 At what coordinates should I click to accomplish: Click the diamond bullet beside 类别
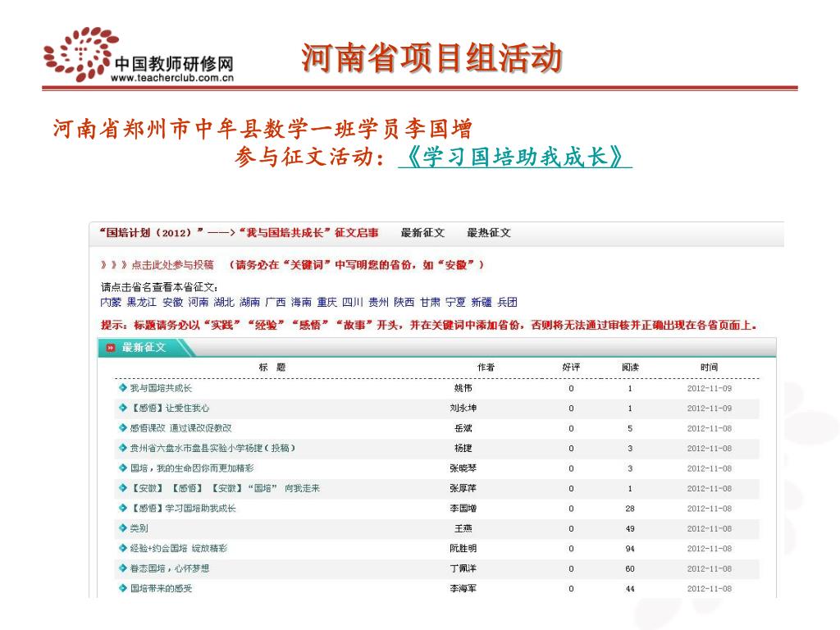(x=123, y=528)
